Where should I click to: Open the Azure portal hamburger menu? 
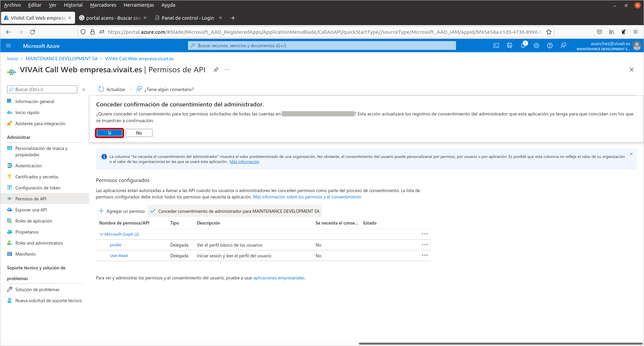tap(9, 46)
